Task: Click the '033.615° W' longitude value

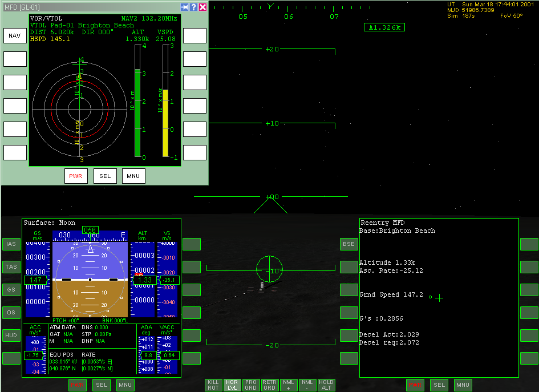Action: point(63,362)
